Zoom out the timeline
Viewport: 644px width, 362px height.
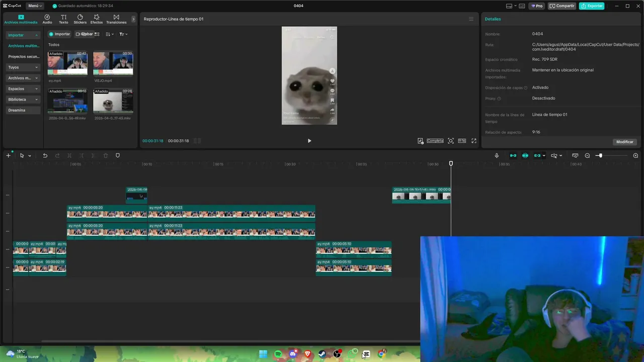click(x=587, y=155)
